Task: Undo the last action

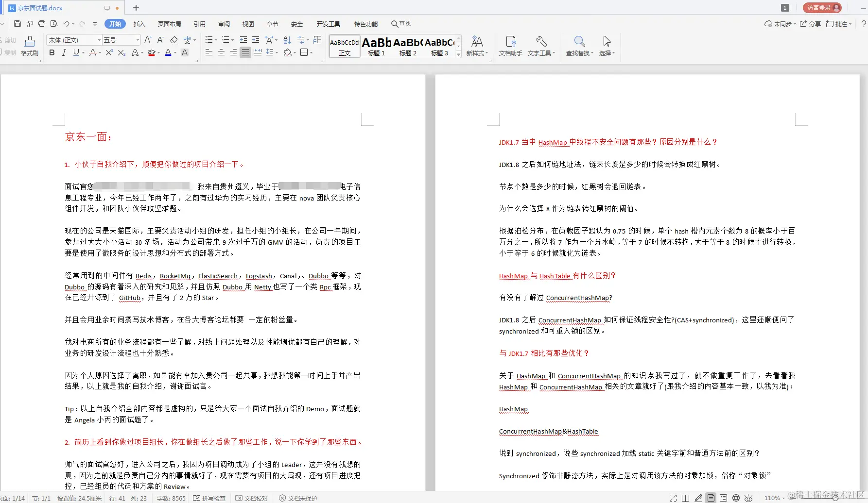Action: [66, 24]
